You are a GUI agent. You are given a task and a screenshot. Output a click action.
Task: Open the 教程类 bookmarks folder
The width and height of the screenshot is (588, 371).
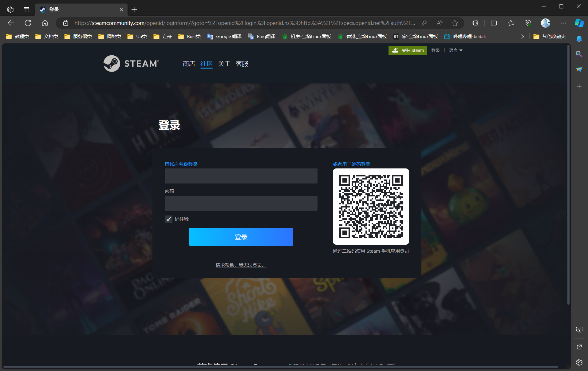pyautogui.click(x=18, y=37)
